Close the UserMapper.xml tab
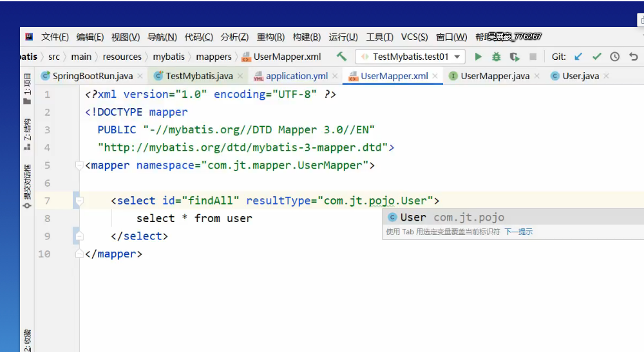This screenshot has height=352, width=644. 435,76
